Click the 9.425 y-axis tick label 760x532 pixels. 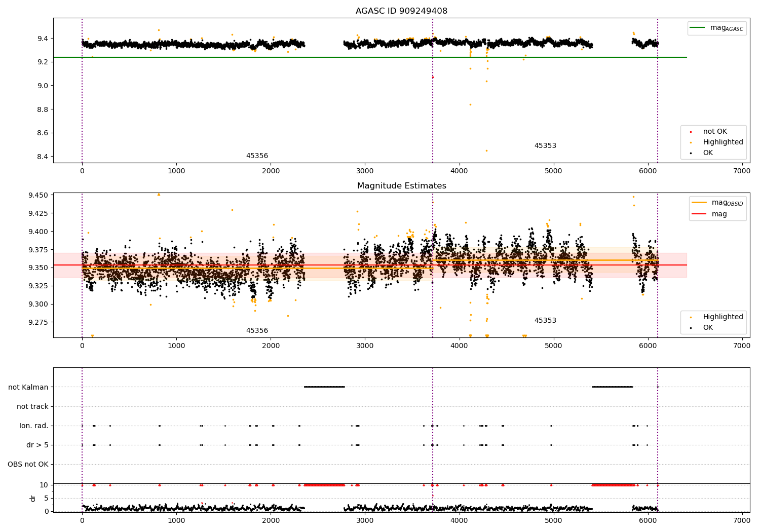pos(39,214)
